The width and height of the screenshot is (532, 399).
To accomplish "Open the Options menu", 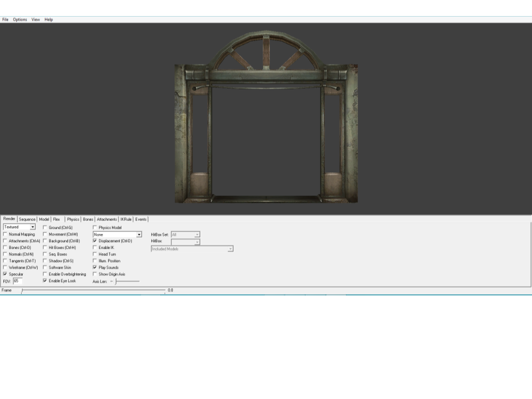I will pos(20,19).
